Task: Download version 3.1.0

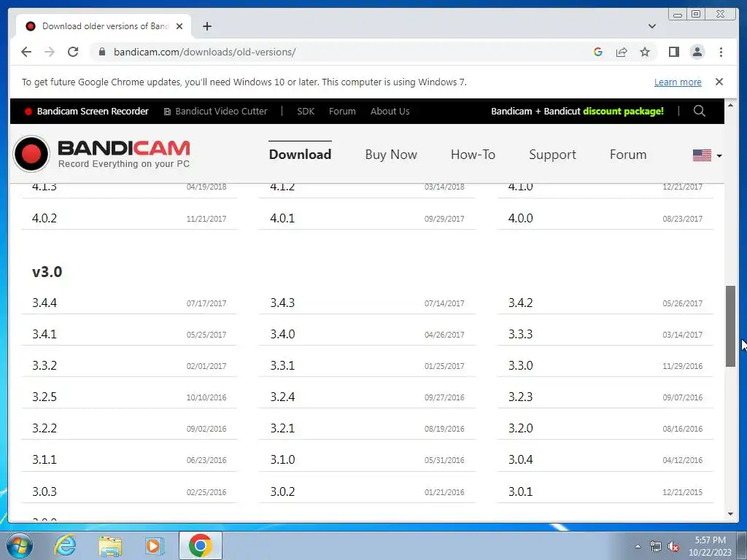Action: click(367, 460)
